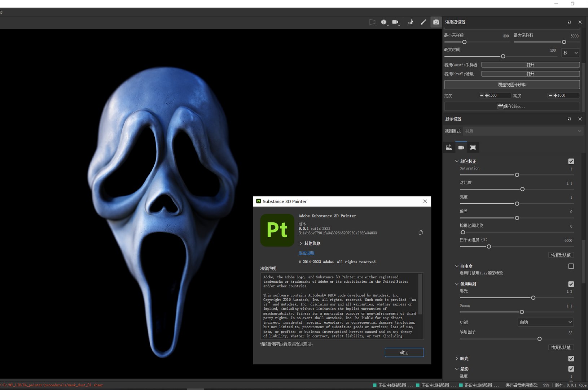Viewport: 588px width, 390px height.
Task: Click the video camera icon in viewport toolbar
Action: click(395, 22)
